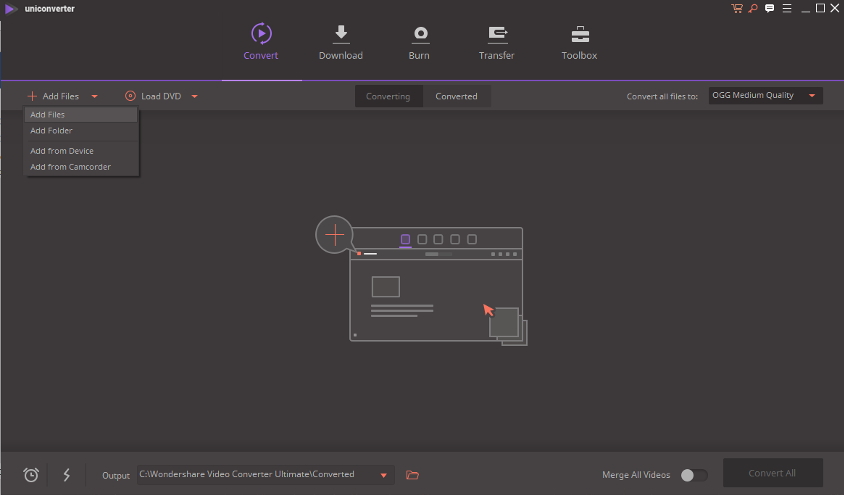Toggle the Merge All Videos switch

(694, 475)
